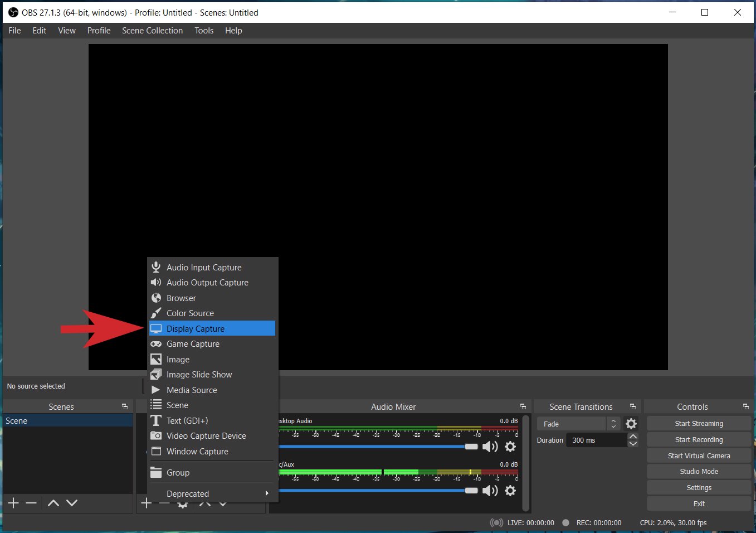Open Desktop Audio advanced properties gear
Screen dimensions: 756x533
510,446
